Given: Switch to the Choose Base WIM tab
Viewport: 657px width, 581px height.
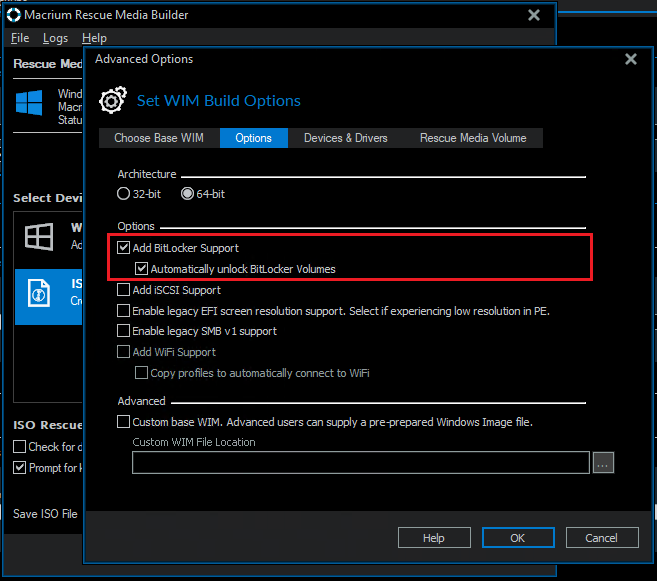Looking at the screenshot, I should click(159, 138).
